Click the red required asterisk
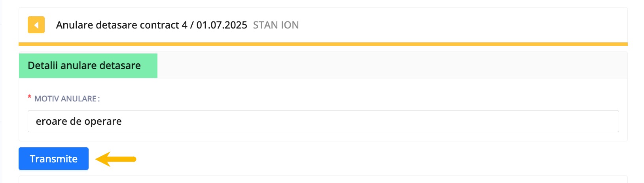The image size is (644, 183). pos(30,98)
